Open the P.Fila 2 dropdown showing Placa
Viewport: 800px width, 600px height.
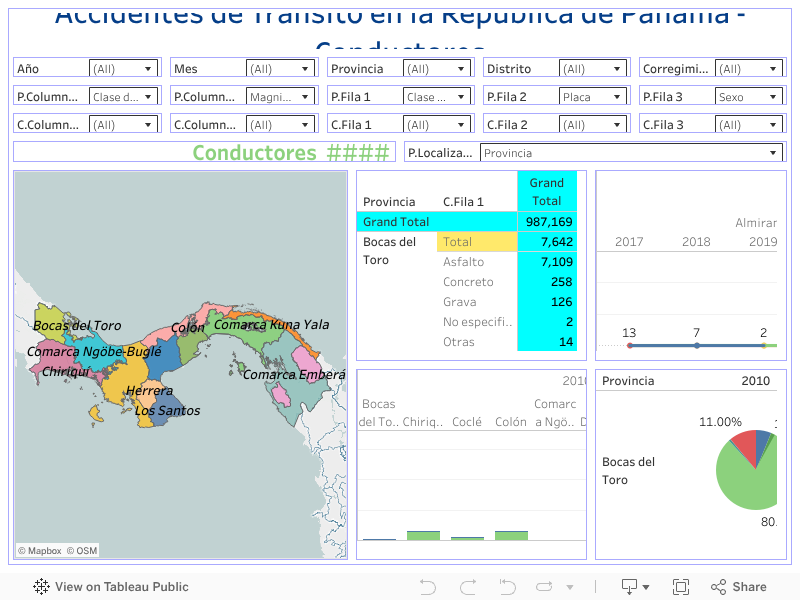(593, 97)
